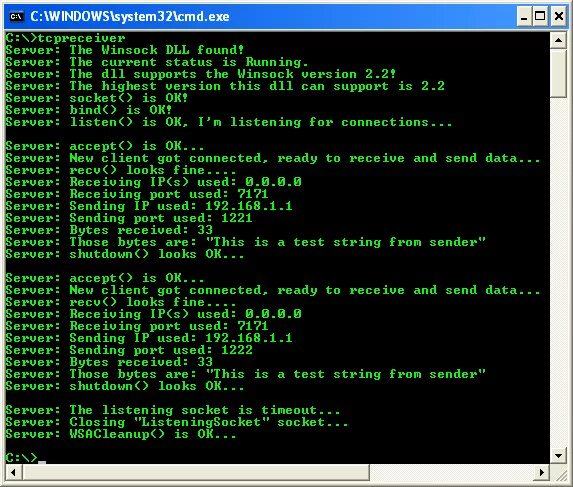Click 'The Winsock DLL found!' line

[125, 50]
